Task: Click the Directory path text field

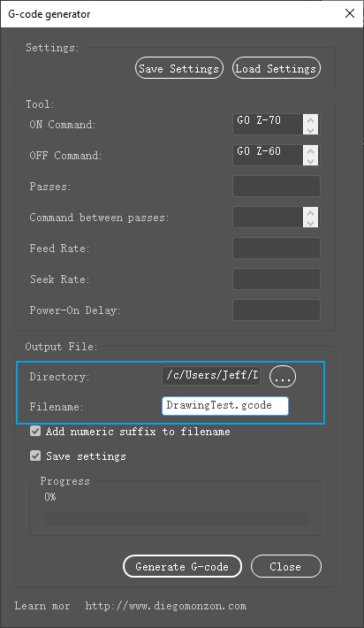Action: [x=211, y=376]
